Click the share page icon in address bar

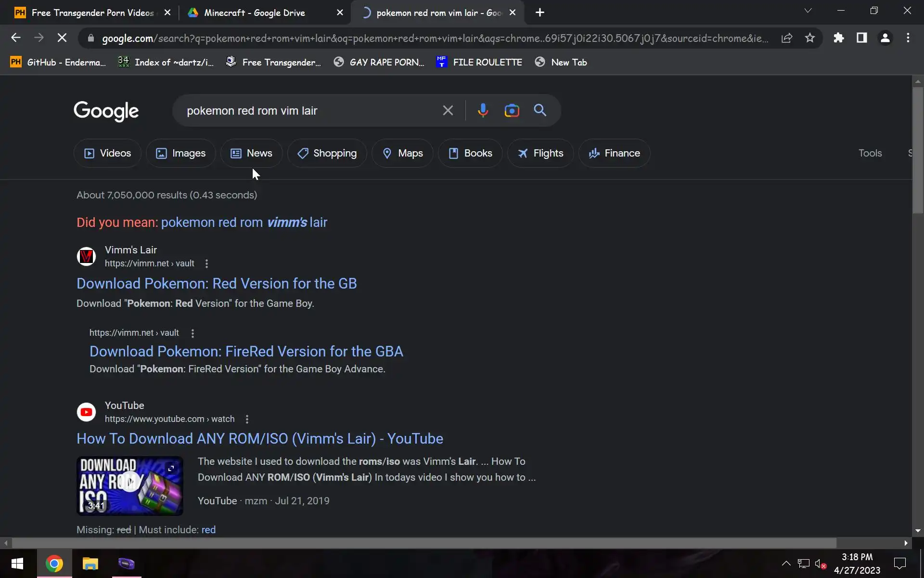[x=787, y=38]
